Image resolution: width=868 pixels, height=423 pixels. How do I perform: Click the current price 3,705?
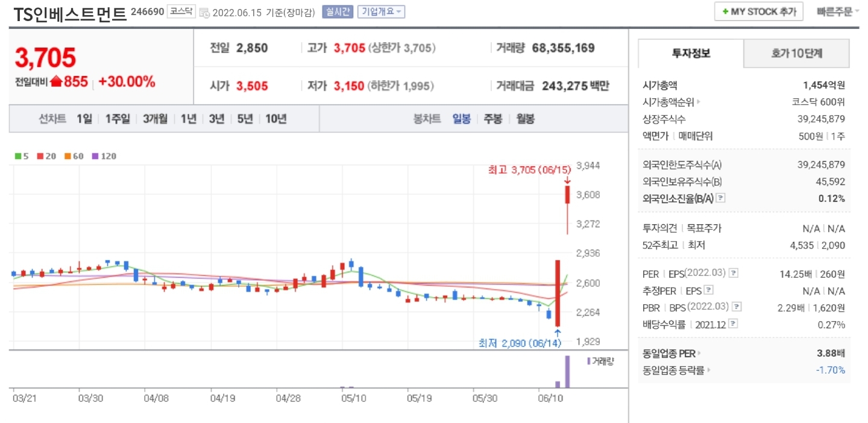(x=45, y=58)
